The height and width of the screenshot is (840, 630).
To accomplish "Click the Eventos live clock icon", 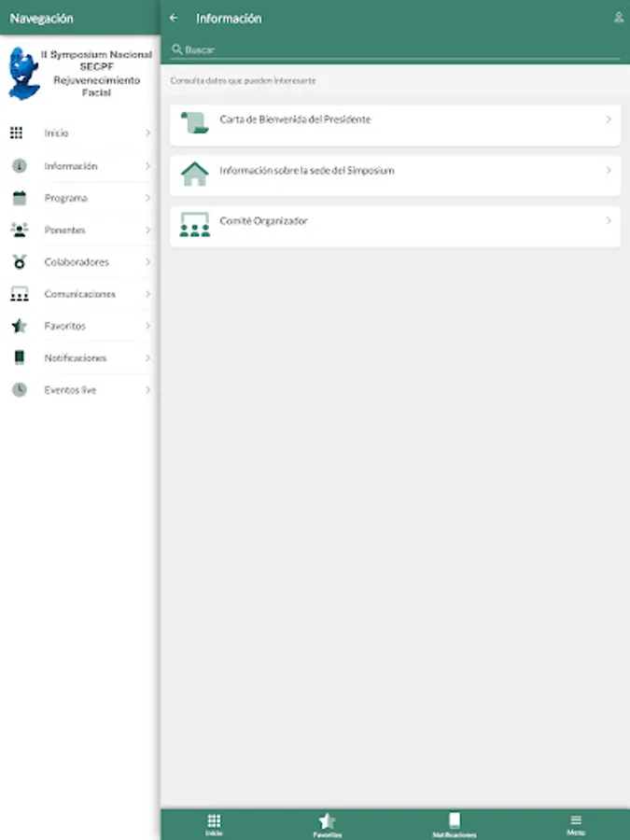I will (20, 389).
